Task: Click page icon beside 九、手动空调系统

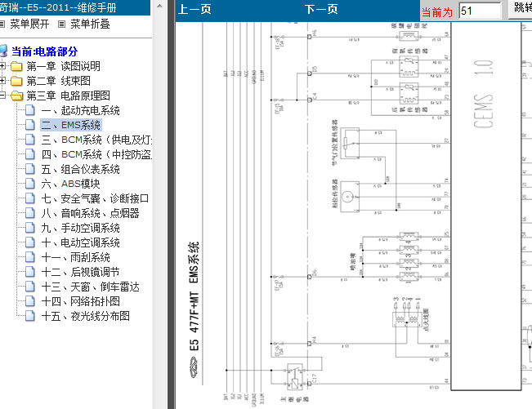Action: point(30,228)
